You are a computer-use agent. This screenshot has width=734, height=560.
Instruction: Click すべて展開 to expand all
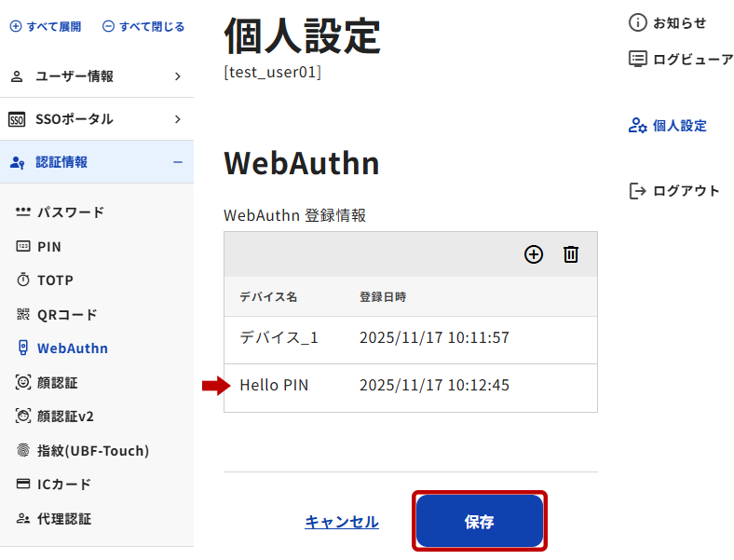coord(46,27)
